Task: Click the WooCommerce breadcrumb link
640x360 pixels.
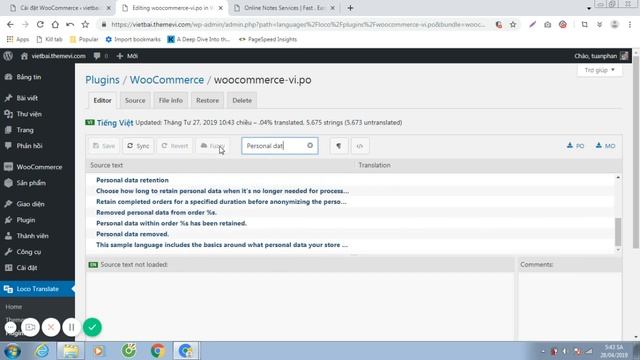Action: tap(167, 80)
